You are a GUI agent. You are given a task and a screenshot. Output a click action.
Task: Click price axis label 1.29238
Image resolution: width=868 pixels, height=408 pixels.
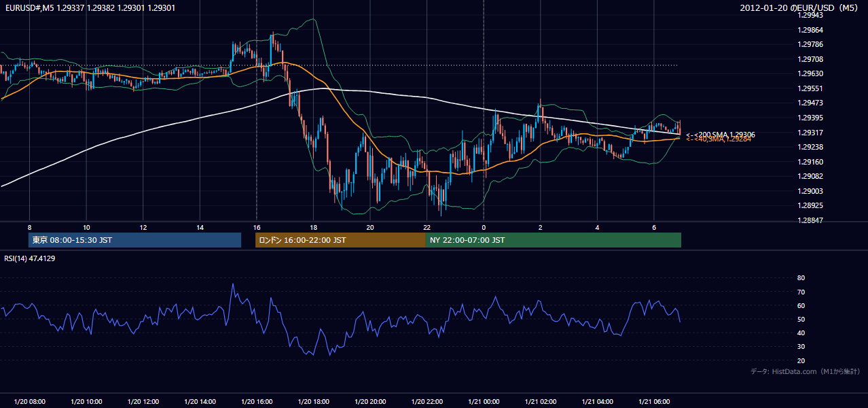tap(811, 147)
